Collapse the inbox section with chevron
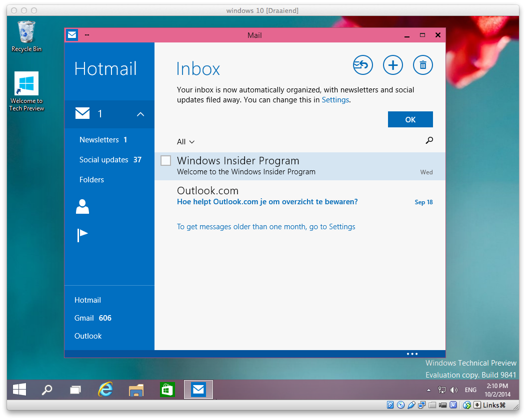The width and height of the screenshot is (526, 420). pos(140,114)
